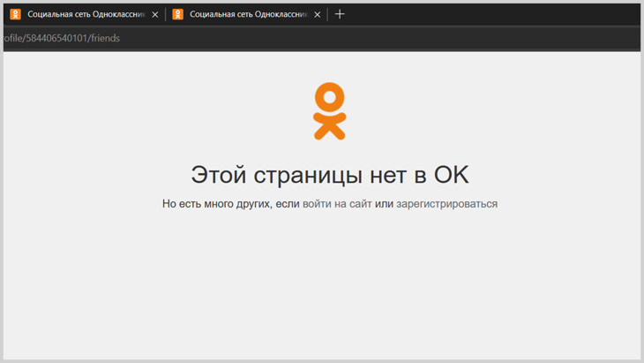Switch to the first Социальная сеть tab
This screenshot has width=644, height=363.
(86, 15)
